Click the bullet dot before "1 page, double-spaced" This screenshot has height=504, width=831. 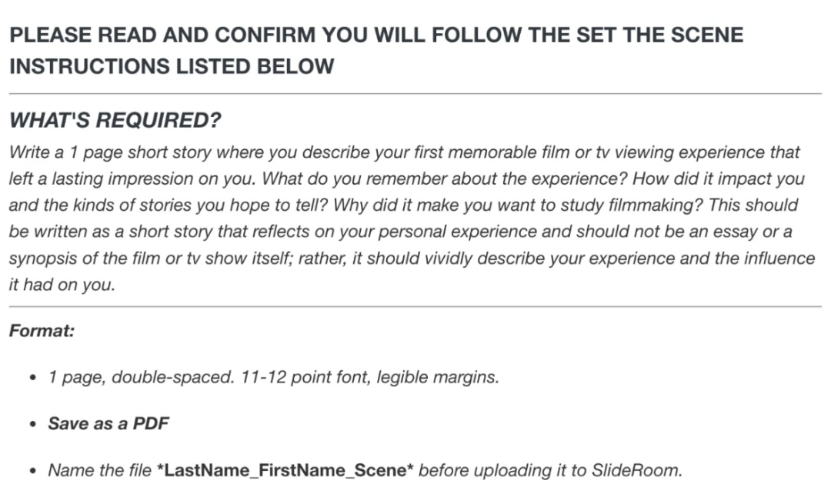click(33, 377)
